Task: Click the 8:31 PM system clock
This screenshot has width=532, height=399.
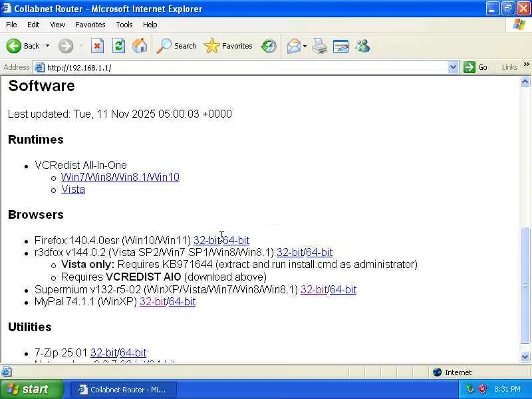Action: [x=507, y=389]
